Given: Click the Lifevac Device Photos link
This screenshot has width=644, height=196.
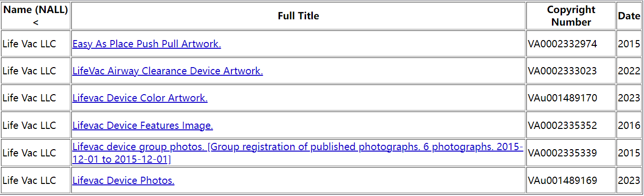Looking at the screenshot, I should [x=123, y=181].
